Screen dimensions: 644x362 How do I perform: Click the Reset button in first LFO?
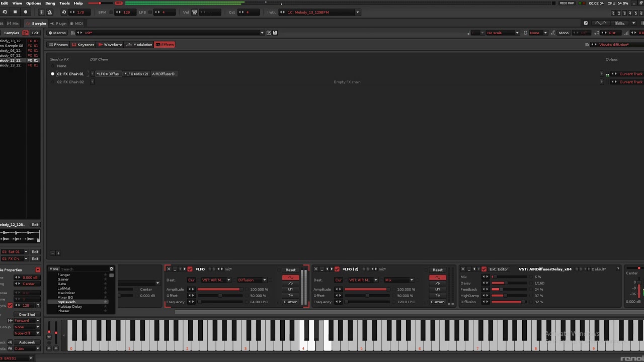tap(290, 270)
